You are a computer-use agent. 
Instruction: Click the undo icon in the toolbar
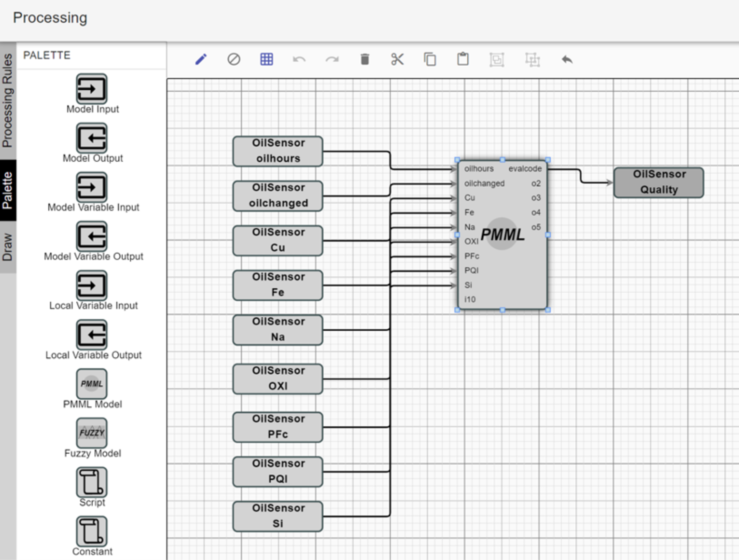299,59
